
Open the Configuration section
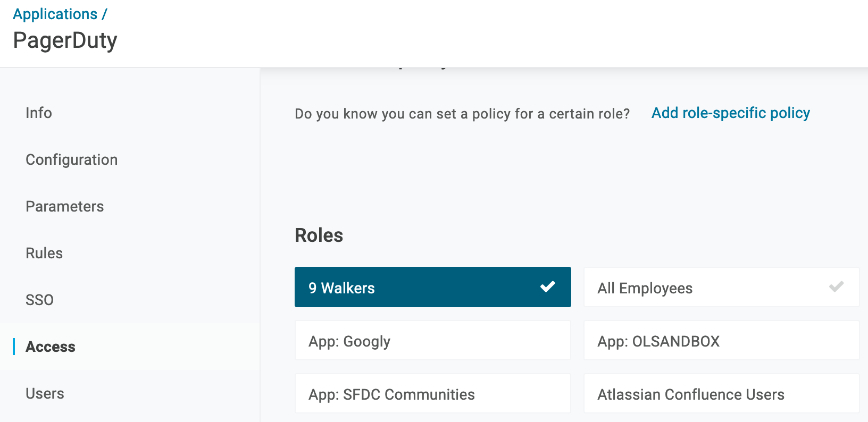[72, 159]
